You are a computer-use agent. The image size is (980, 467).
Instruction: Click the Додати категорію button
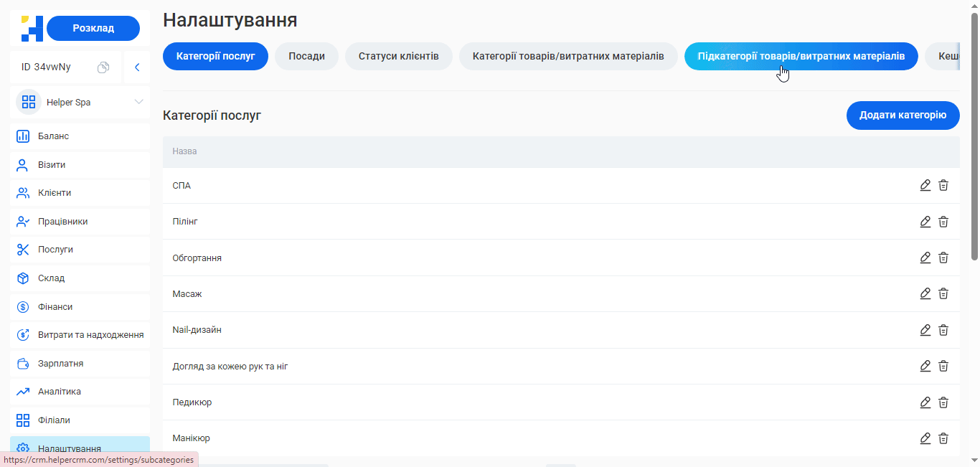pos(903,115)
